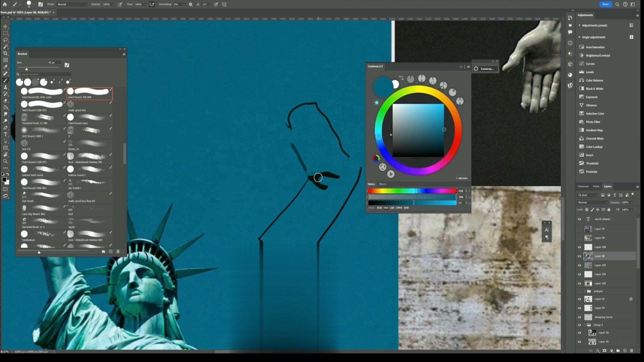Add a Gradient Map adjustment

[594, 130]
